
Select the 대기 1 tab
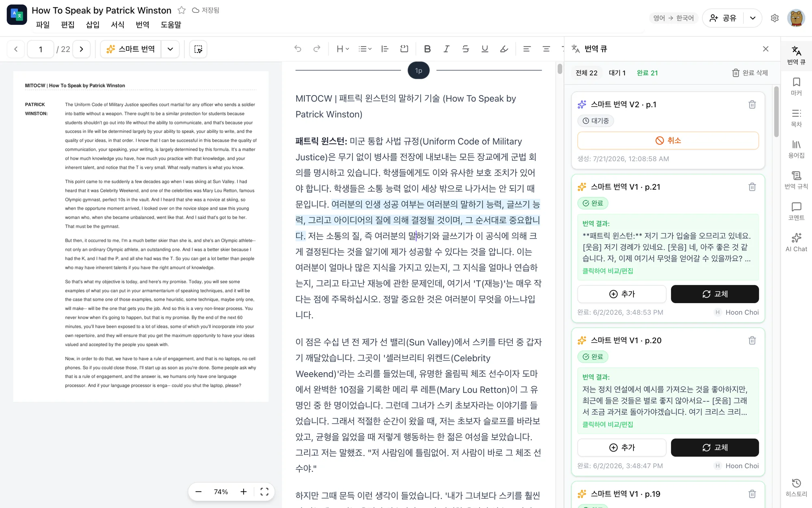(x=617, y=73)
